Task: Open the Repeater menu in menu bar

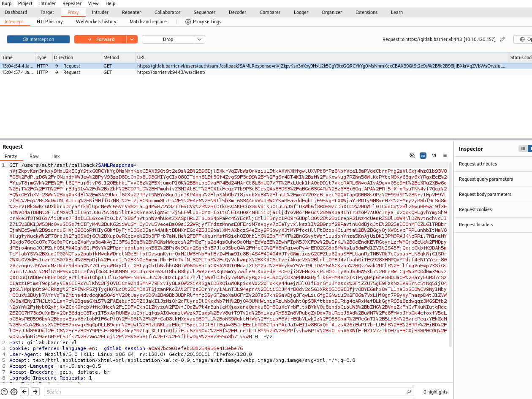Action: coord(72,3)
